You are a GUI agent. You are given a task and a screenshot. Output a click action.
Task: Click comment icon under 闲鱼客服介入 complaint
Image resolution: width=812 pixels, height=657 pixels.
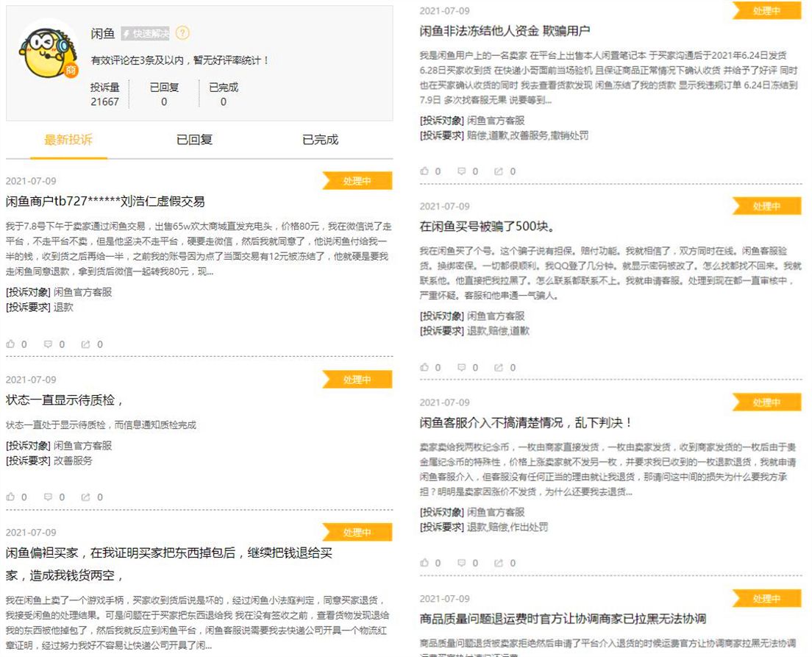tap(461, 563)
